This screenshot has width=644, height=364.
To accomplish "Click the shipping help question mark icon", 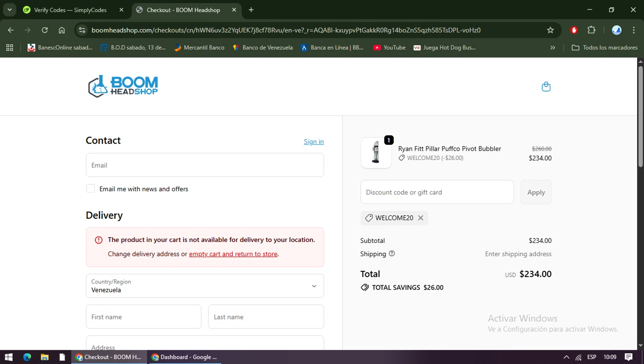I will point(392,254).
